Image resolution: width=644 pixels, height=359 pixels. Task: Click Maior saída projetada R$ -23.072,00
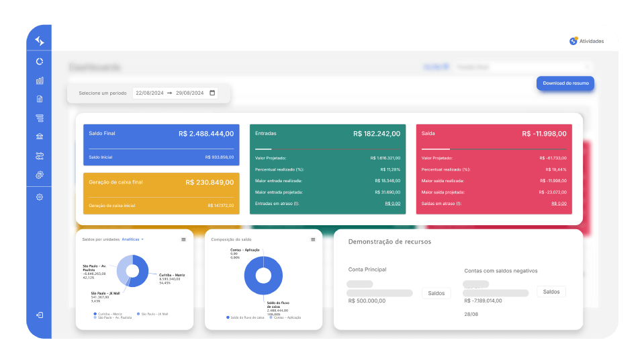(x=553, y=192)
